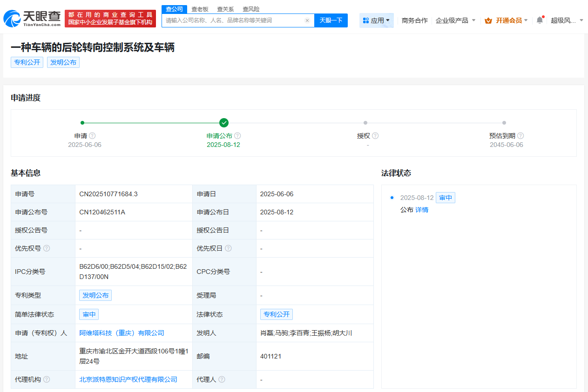Click the help icon next to 预估到期

[520, 135]
